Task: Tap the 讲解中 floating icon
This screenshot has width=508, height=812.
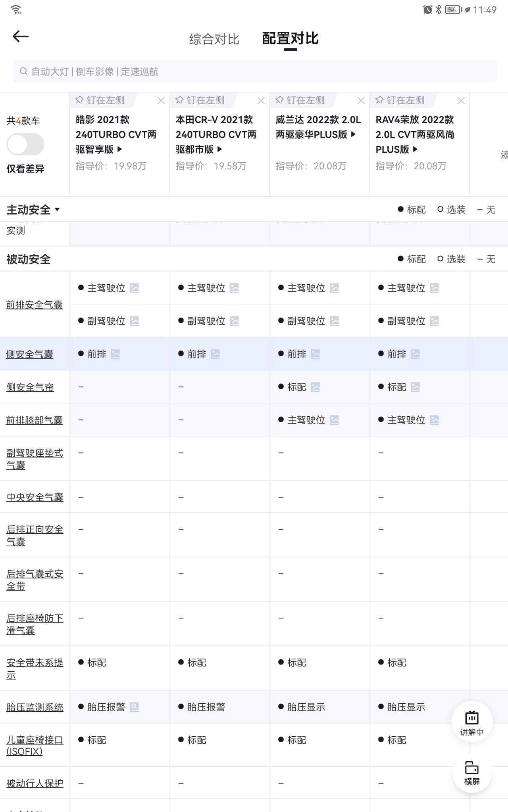Action: point(472,721)
